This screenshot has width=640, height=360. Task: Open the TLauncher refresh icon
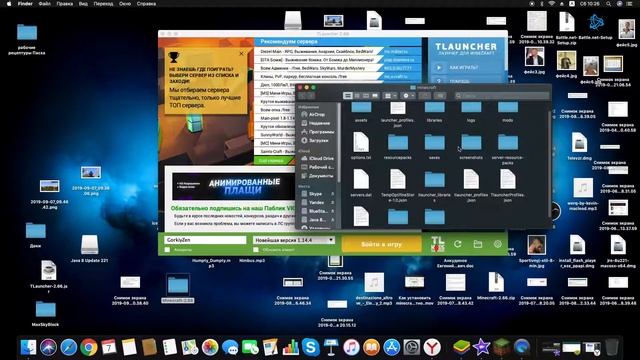458,244
